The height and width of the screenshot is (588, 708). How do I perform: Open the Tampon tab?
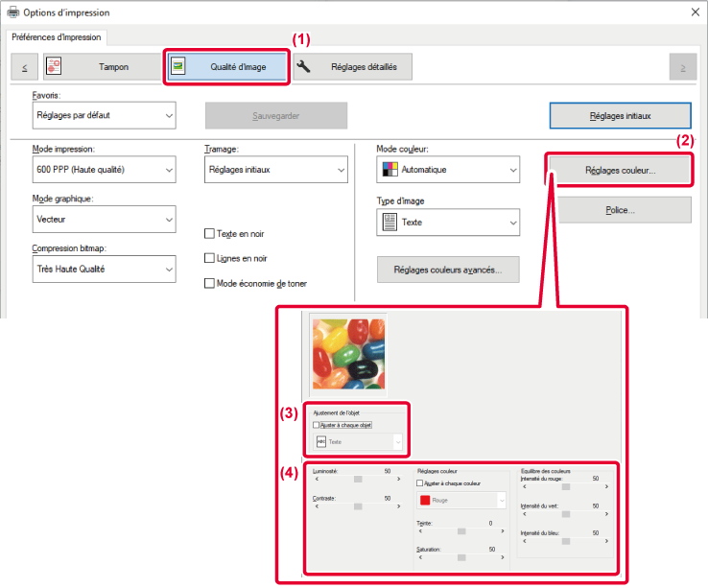100,67
